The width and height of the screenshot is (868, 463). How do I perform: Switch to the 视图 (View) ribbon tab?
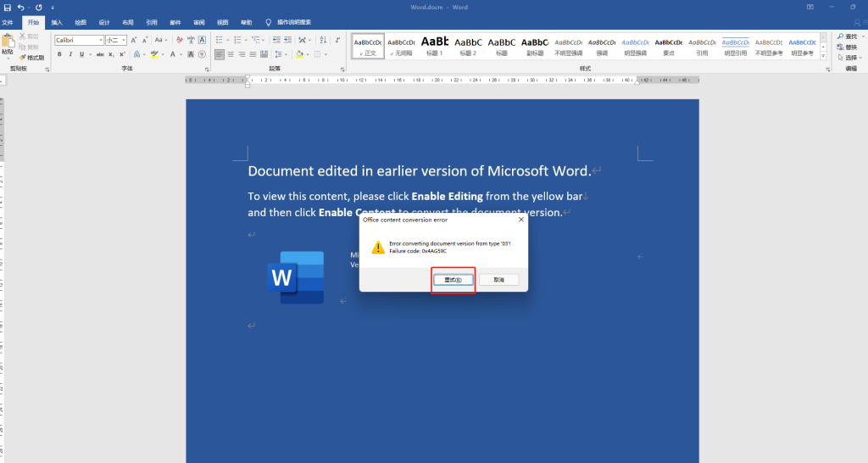coord(222,22)
